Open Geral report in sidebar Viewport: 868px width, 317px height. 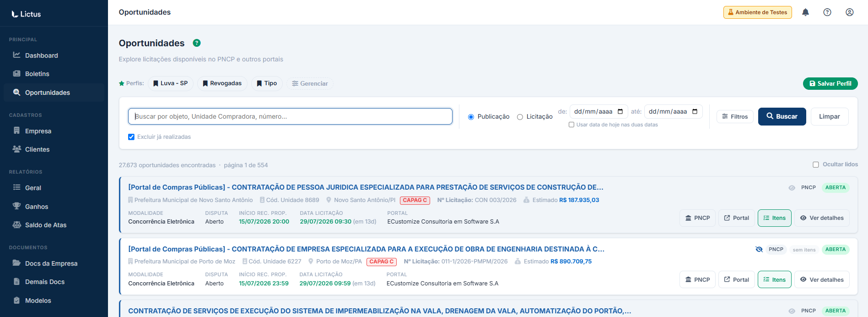(54, 188)
